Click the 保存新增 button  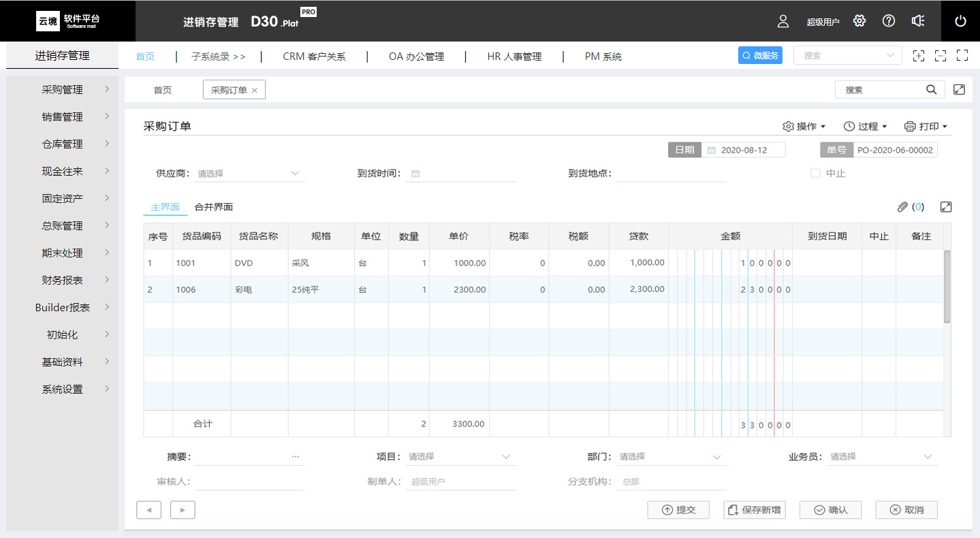click(754, 510)
